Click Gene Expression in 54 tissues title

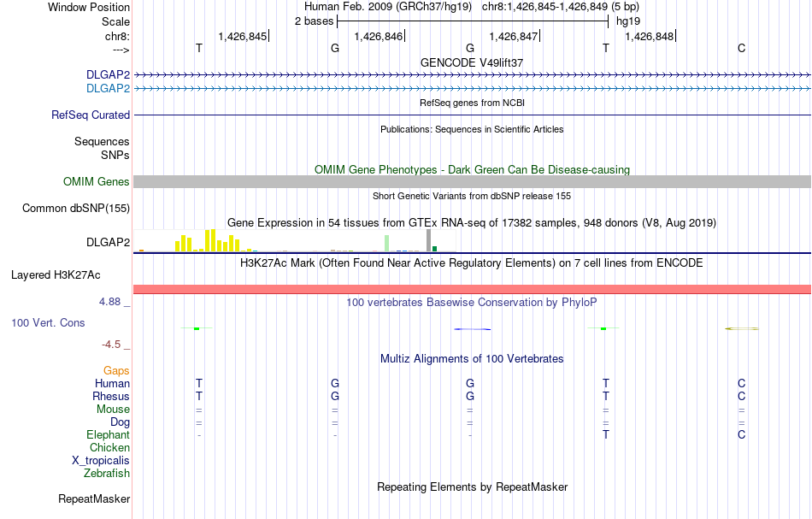pos(472,222)
